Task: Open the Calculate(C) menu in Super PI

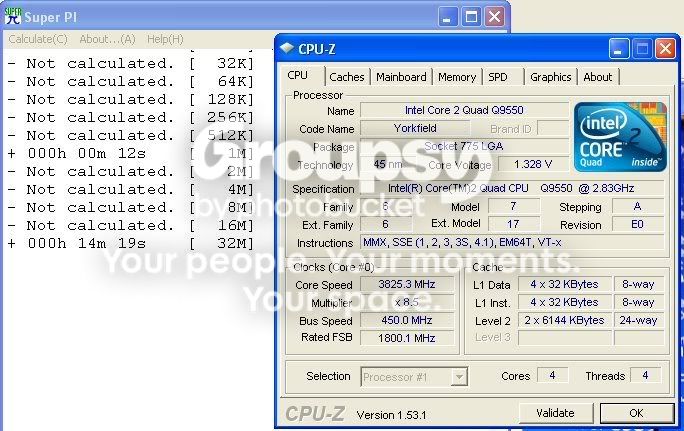Action: point(38,39)
